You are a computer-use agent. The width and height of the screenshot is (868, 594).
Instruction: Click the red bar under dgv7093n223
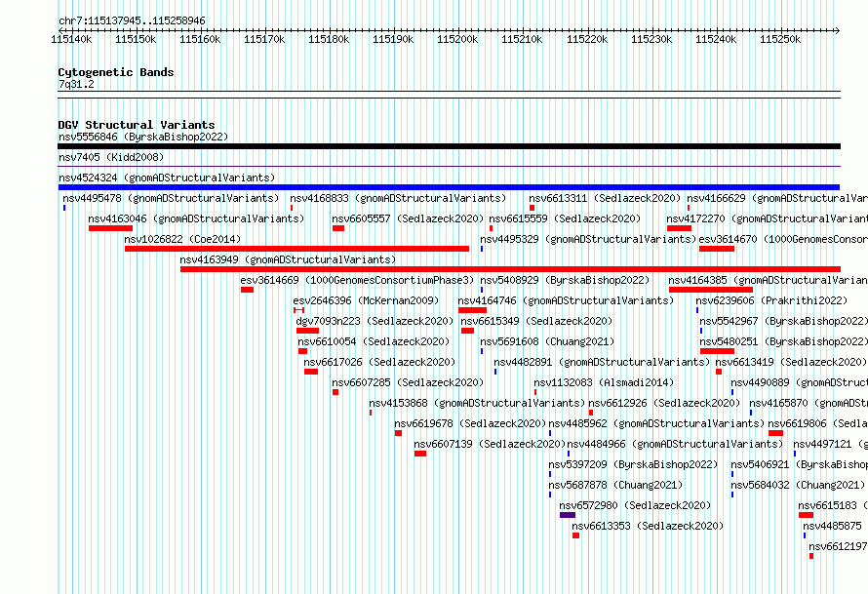pos(308,331)
